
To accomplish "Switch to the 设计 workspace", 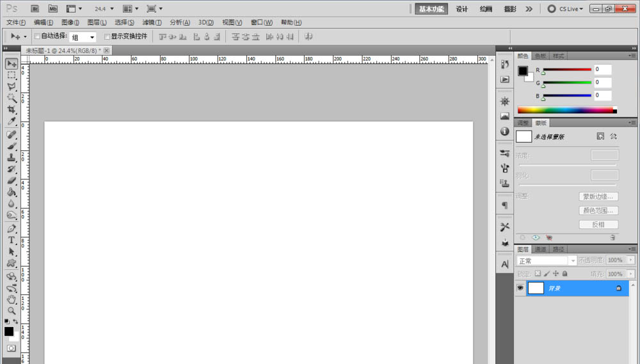I will pyautogui.click(x=461, y=8).
